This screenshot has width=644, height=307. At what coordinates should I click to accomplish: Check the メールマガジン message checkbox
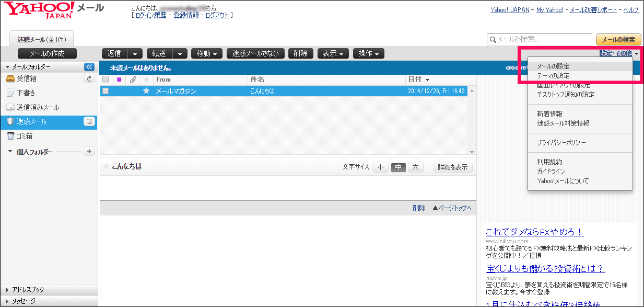[106, 91]
